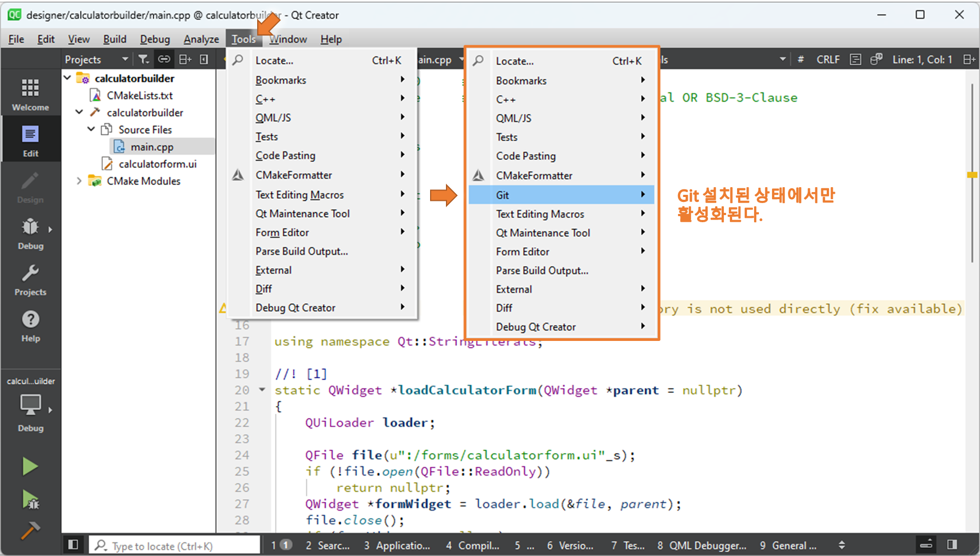The height and width of the screenshot is (556, 980).
Task: Click the orange marker on the scrollbar
Action: (x=972, y=175)
